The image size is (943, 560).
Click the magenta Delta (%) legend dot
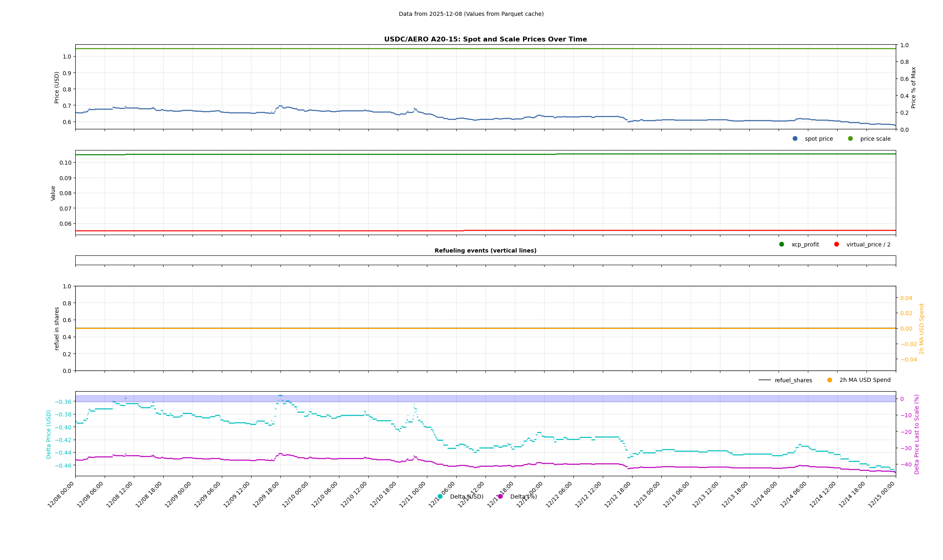tap(500, 497)
